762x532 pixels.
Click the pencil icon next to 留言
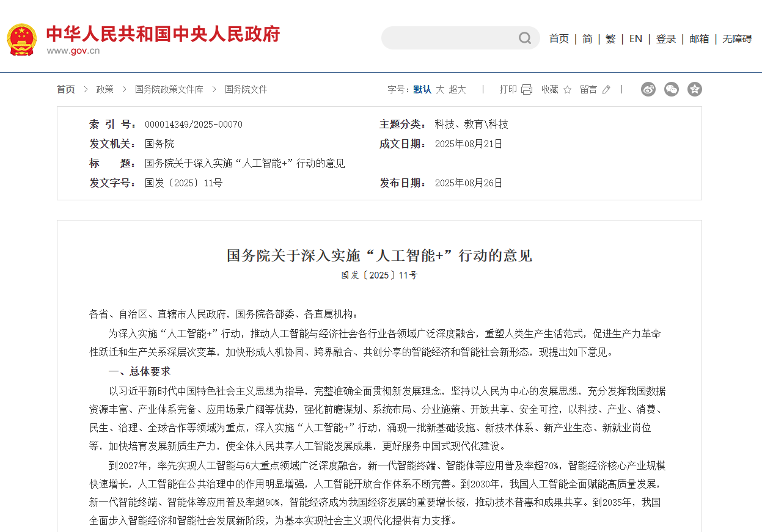606,90
